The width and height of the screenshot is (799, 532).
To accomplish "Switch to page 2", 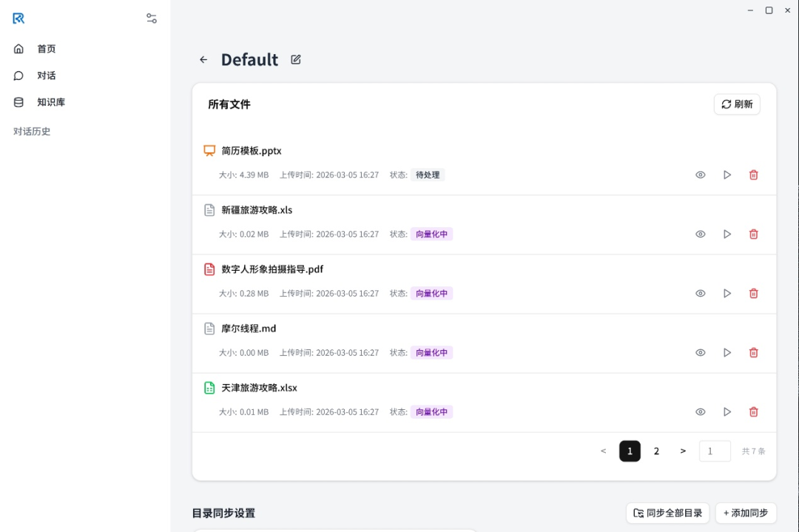I will tap(656, 451).
